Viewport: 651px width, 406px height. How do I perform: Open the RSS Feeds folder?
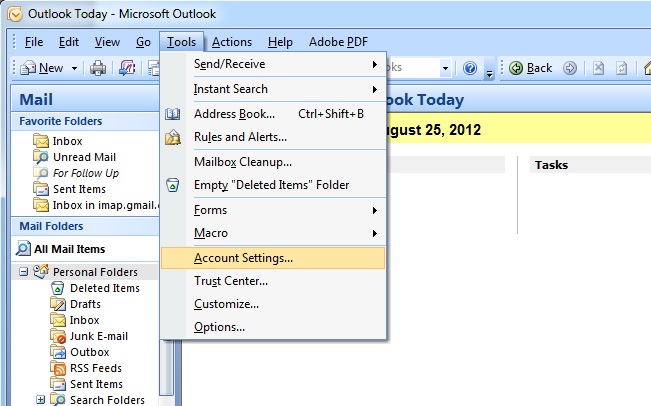[95, 368]
